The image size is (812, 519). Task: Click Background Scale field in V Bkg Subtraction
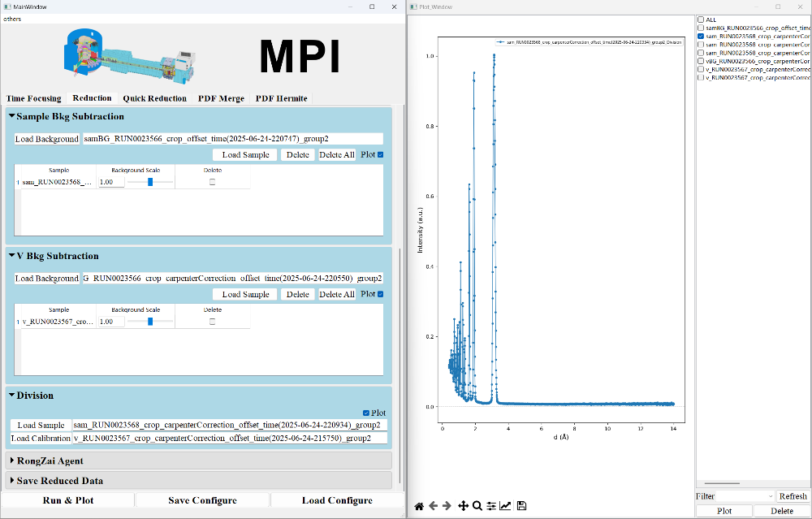110,322
